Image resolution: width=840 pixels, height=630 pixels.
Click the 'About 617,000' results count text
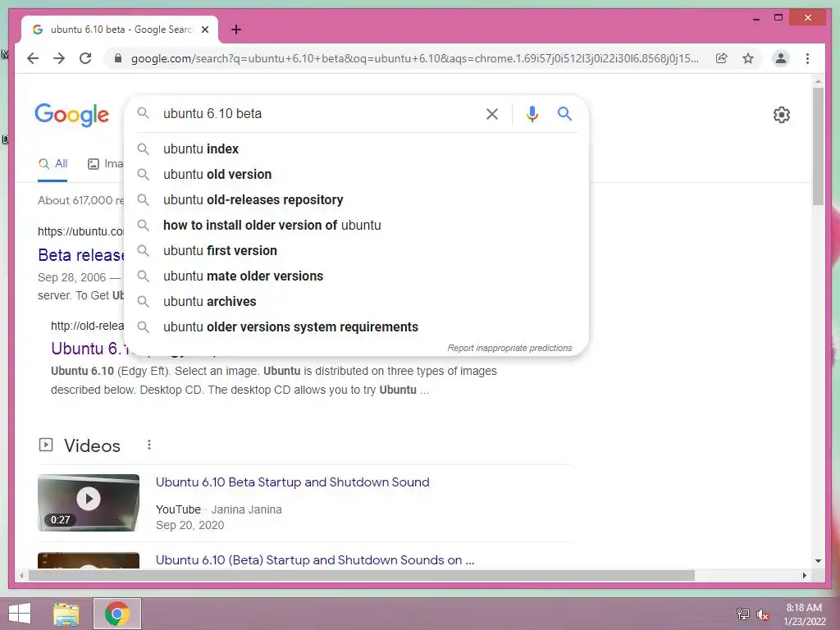tap(81, 200)
